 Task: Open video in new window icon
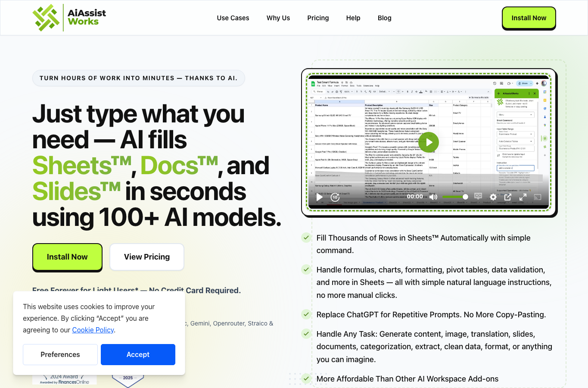click(508, 197)
